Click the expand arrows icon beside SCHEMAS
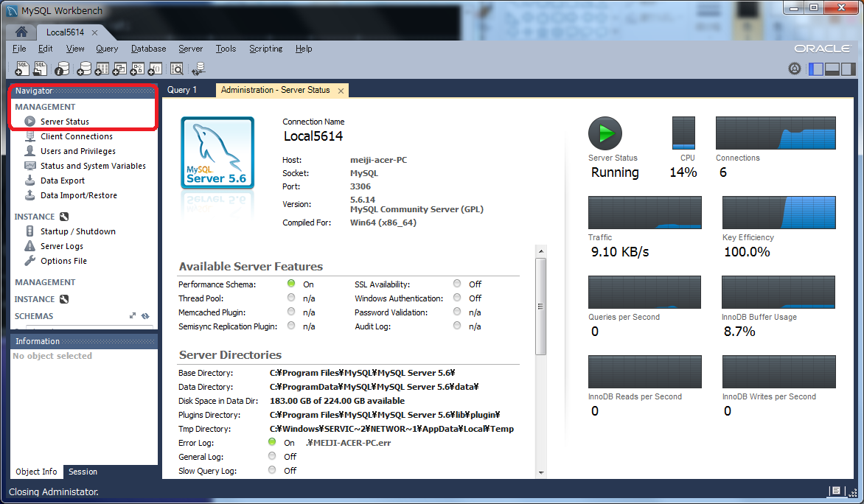 (132, 315)
